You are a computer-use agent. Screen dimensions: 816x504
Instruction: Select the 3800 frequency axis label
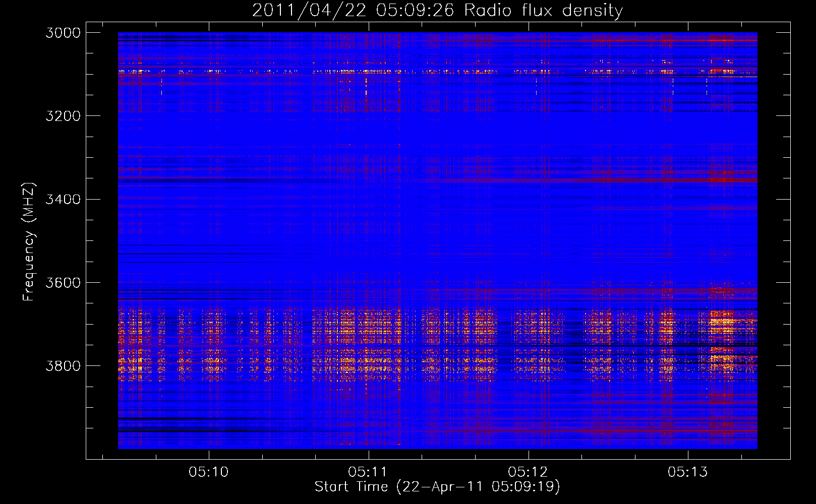point(63,365)
